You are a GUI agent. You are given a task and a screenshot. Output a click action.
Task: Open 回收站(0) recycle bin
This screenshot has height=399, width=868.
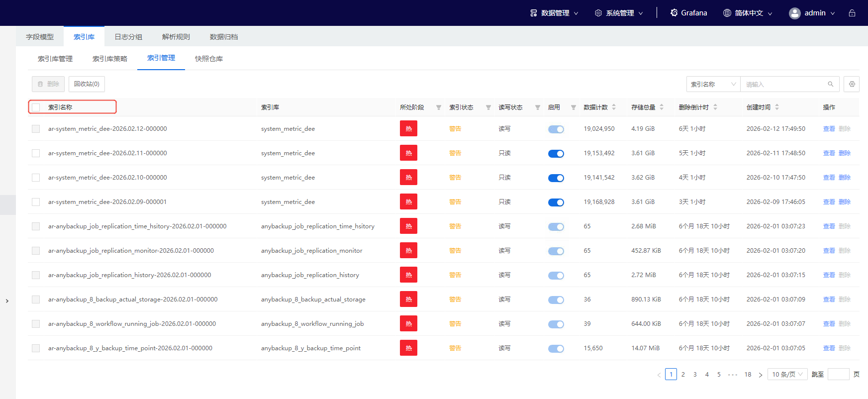point(87,84)
